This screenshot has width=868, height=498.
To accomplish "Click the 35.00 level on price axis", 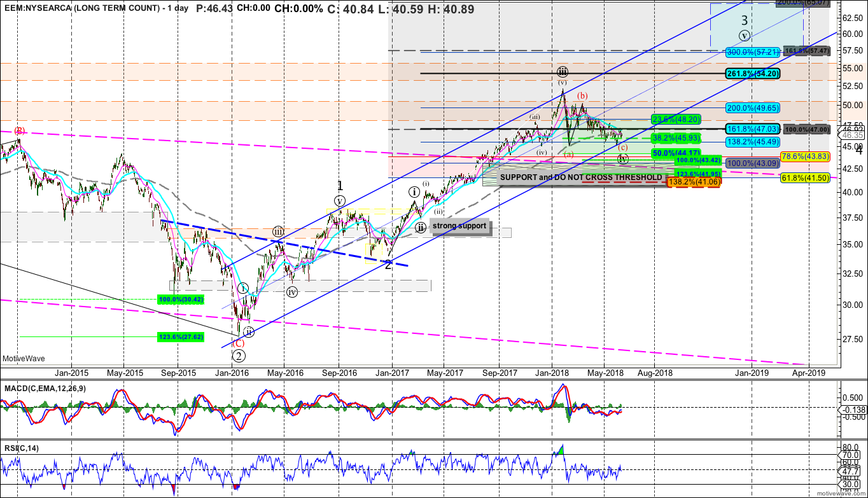I will [851, 244].
